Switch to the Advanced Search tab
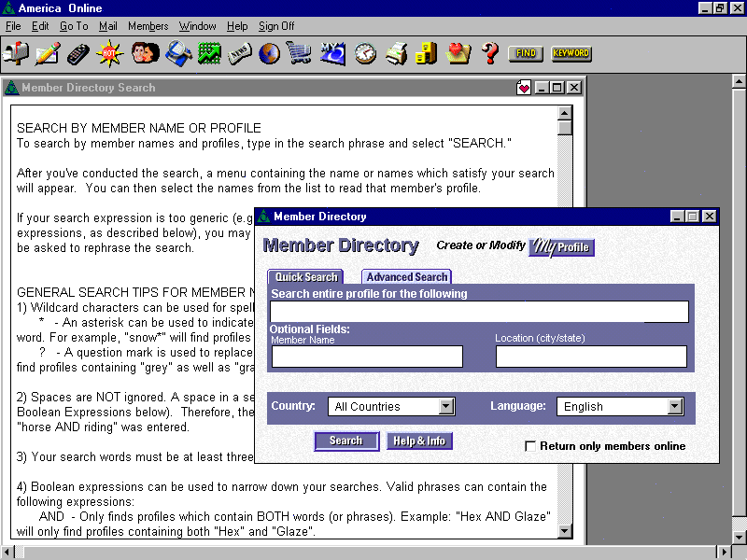747x560 pixels. pyautogui.click(x=406, y=276)
